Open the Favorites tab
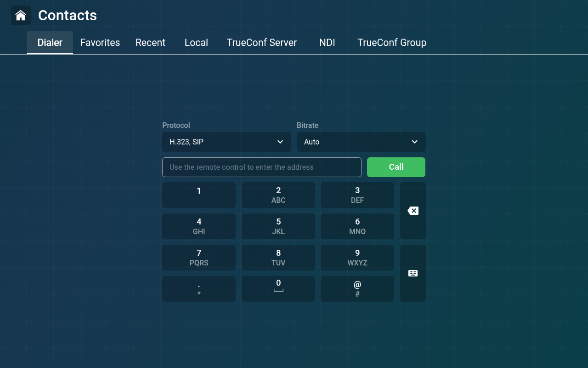Viewport: 588px width, 368px height. (100, 42)
